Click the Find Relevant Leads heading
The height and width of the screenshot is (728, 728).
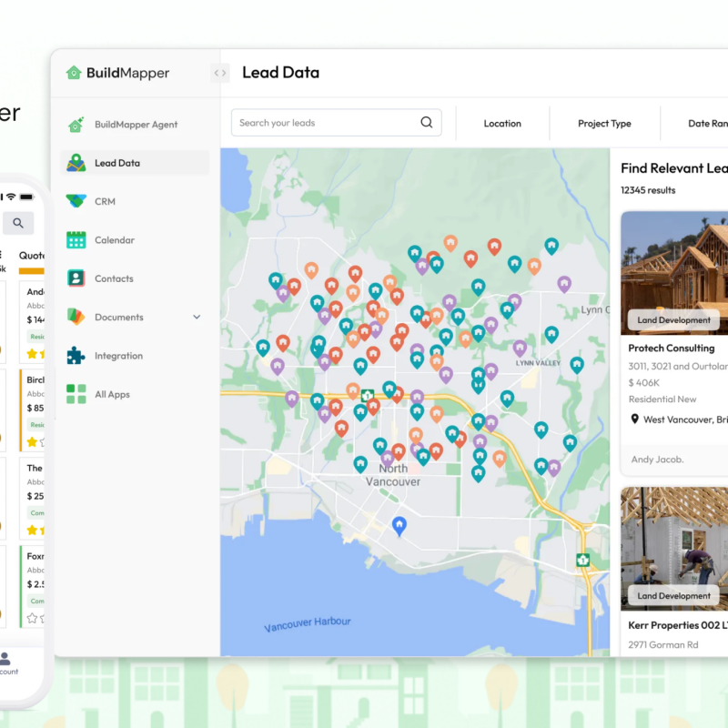(674, 168)
